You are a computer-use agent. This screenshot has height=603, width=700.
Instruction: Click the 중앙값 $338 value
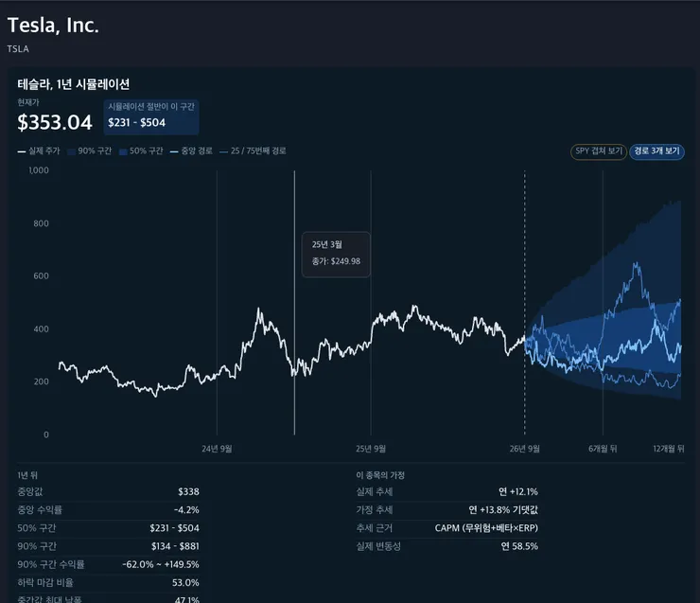[x=188, y=492]
